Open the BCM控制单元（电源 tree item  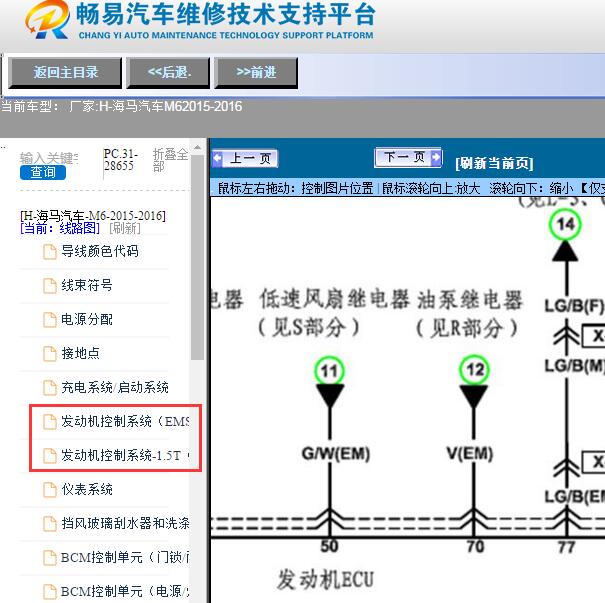125,591
